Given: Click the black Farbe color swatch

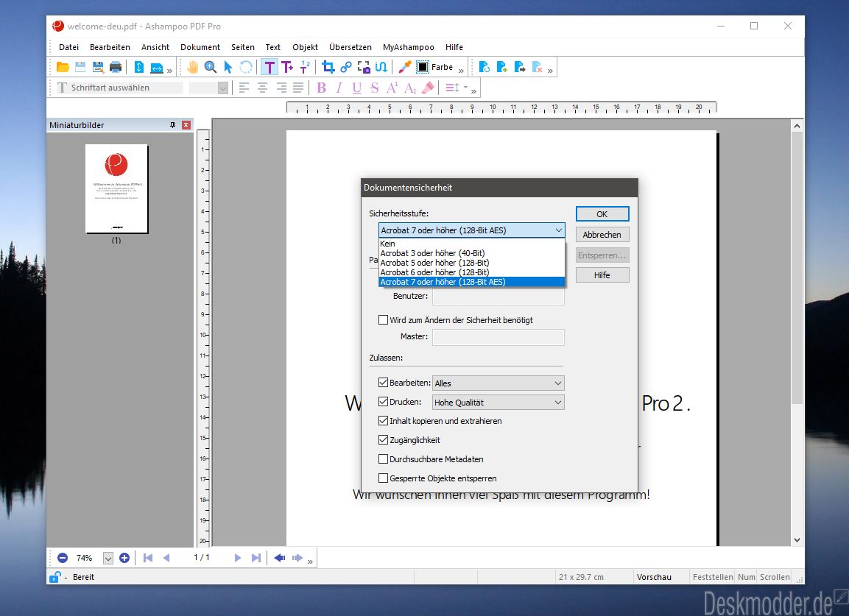Looking at the screenshot, I should click(423, 67).
